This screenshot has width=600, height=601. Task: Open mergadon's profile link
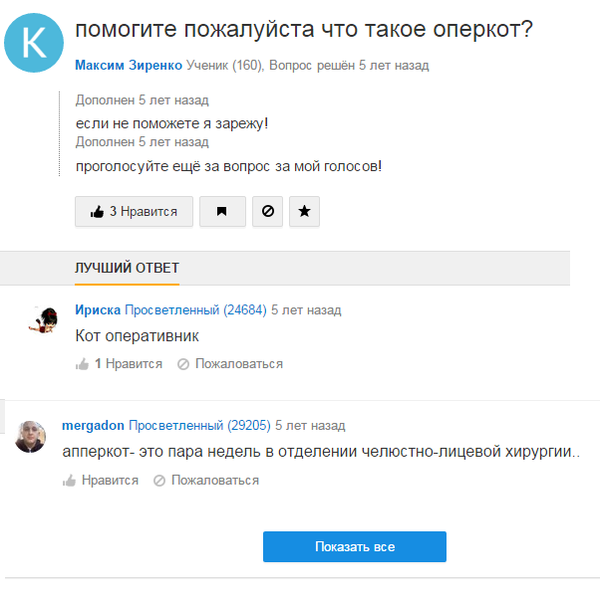tap(93, 424)
